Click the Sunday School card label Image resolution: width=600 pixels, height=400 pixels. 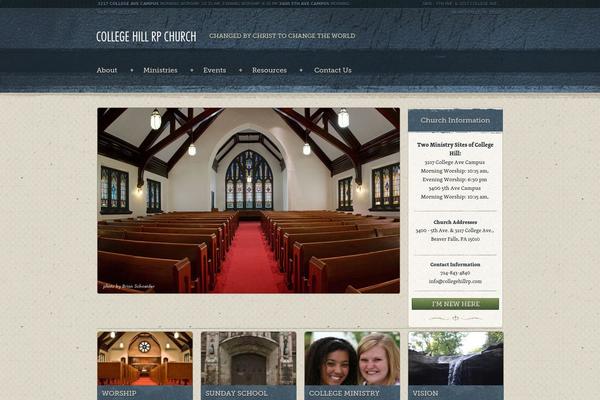(236, 393)
